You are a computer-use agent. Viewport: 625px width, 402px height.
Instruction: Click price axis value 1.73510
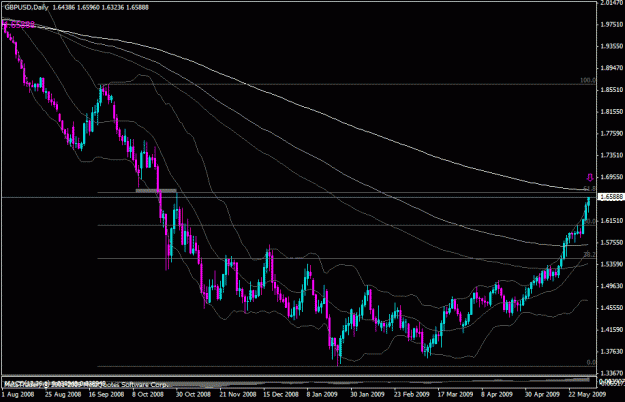coord(611,155)
